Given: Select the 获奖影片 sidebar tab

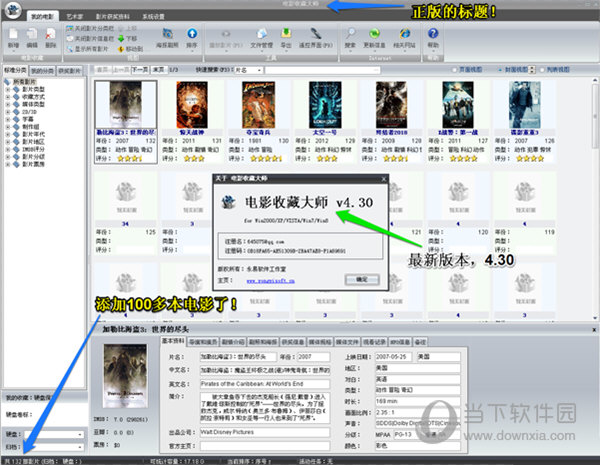Looking at the screenshot, I should [x=69, y=71].
